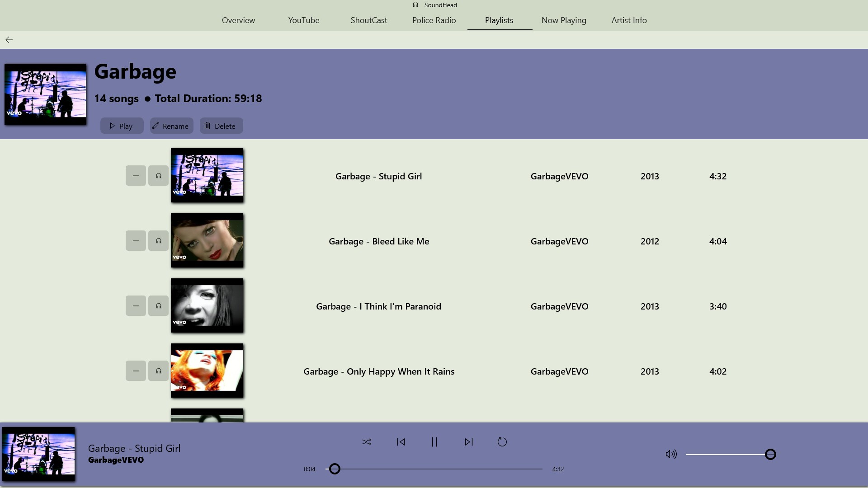
Task: Click the volume slider handle
Action: pos(770,454)
